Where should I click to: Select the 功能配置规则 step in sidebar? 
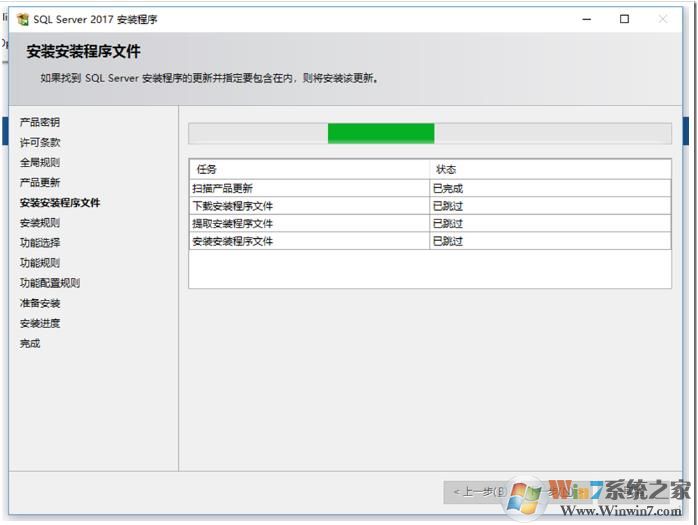point(50,283)
